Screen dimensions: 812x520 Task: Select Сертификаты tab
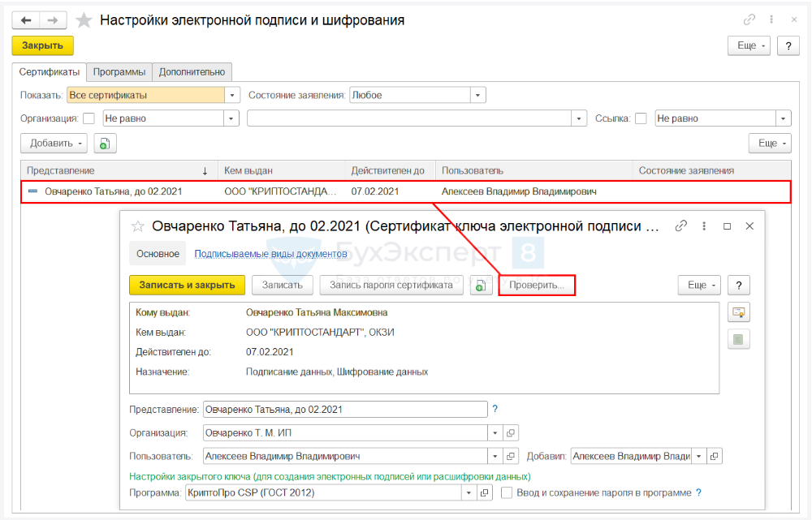tap(50, 72)
